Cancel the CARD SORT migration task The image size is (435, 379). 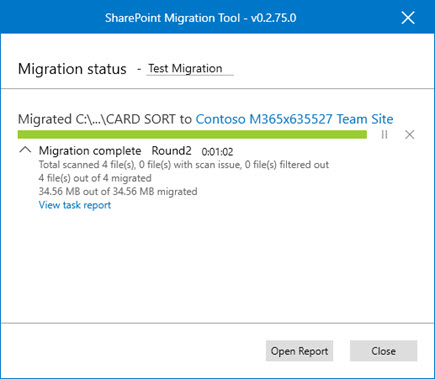point(410,135)
